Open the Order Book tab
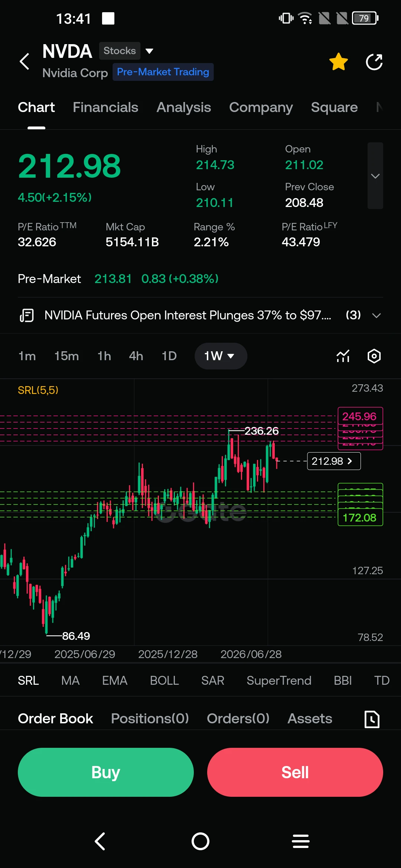Image resolution: width=401 pixels, height=868 pixels. 55,719
